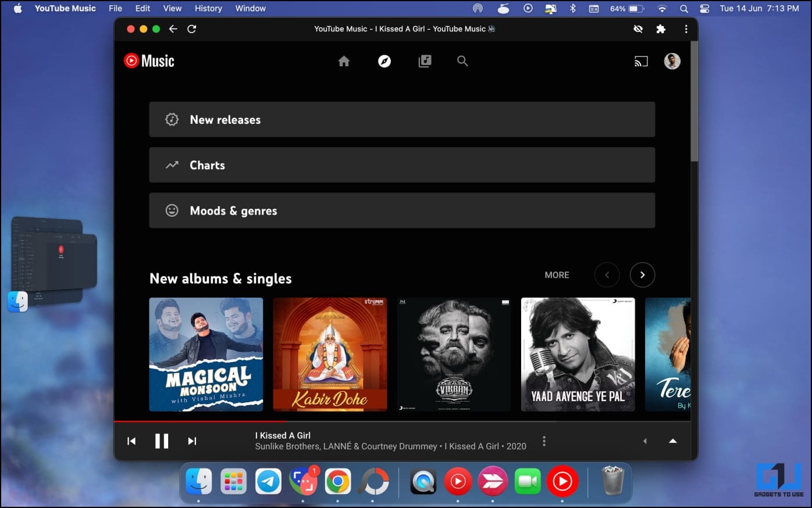Viewport: 812px width, 508px height.
Task: Open the History menu
Action: pyautogui.click(x=208, y=8)
